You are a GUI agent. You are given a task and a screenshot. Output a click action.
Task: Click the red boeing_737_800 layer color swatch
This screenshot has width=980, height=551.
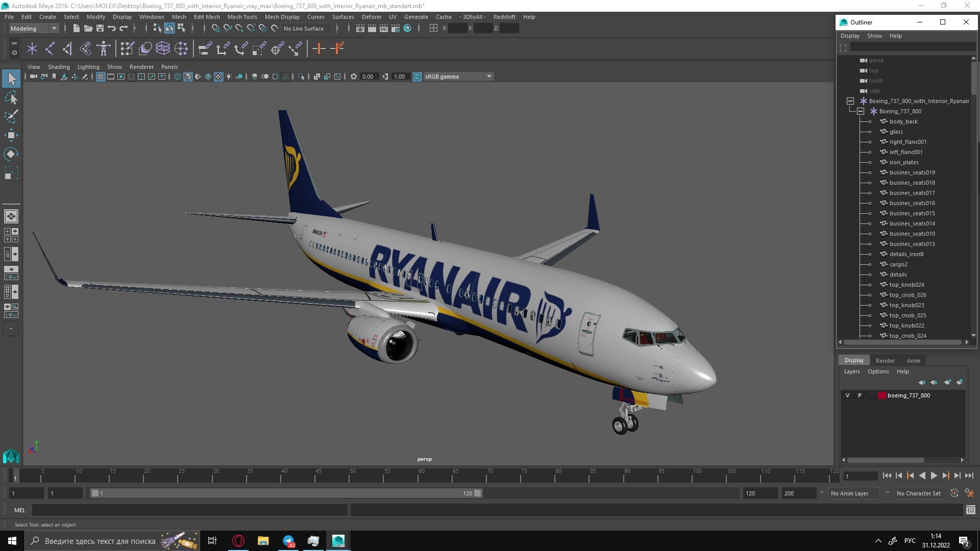tap(881, 395)
